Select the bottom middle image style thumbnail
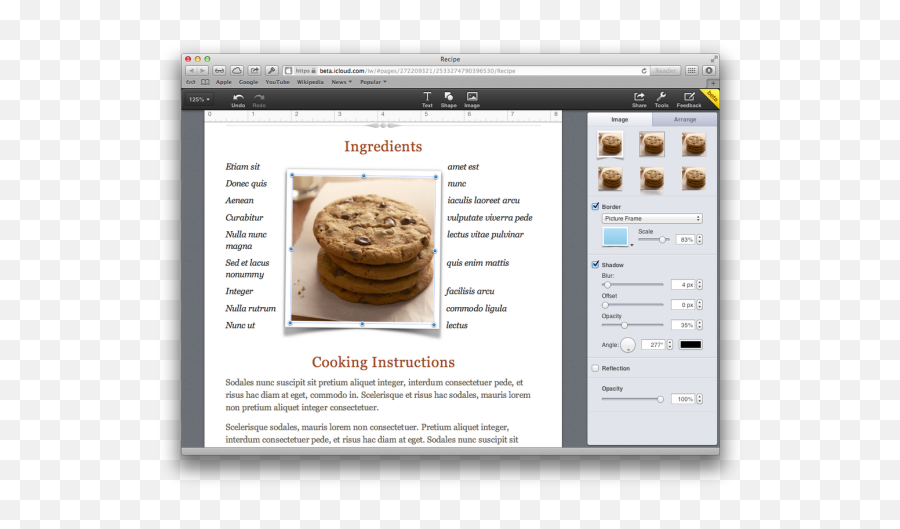 (652, 178)
